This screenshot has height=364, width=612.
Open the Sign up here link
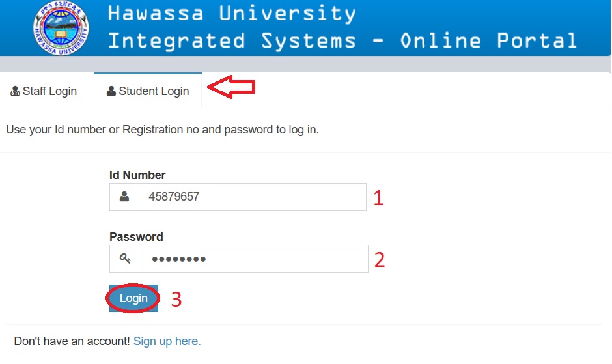tap(167, 341)
